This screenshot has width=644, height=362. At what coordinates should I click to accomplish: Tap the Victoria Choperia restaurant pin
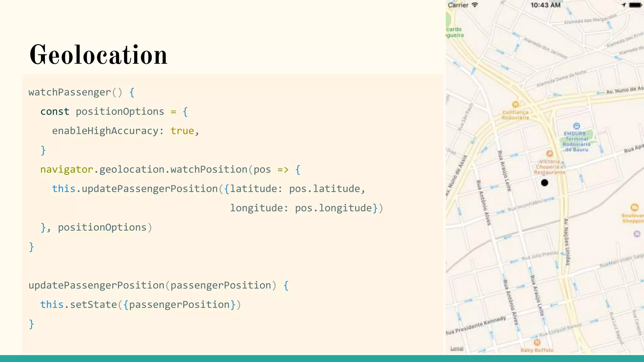pos(549,153)
